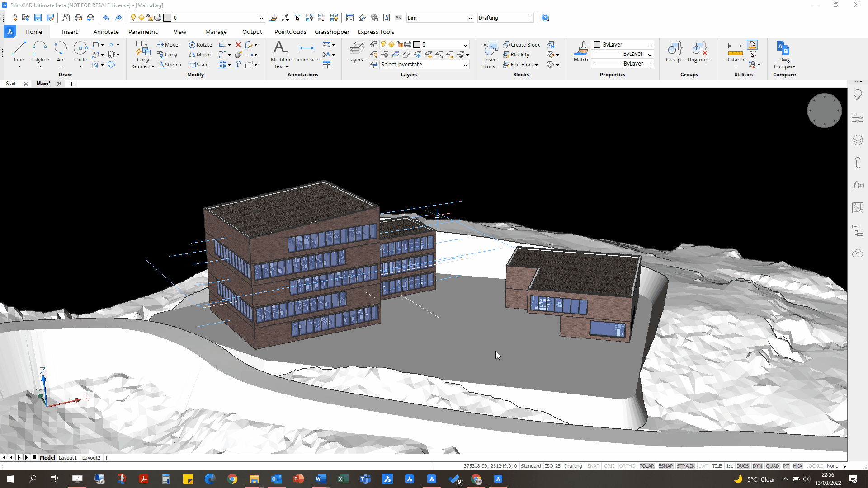Viewport: 868px width, 488px height.
Task: Click the Mirror button
Action: 199,55
